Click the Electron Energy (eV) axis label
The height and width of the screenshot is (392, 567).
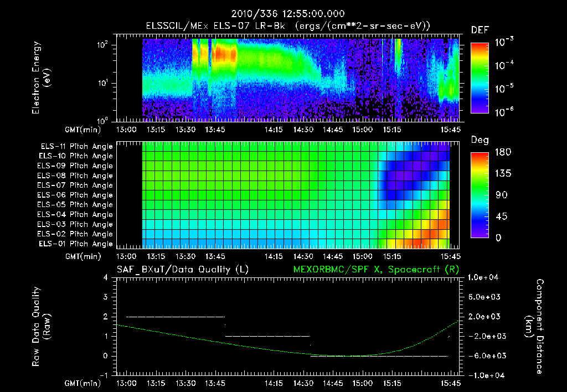click(41, 78)
